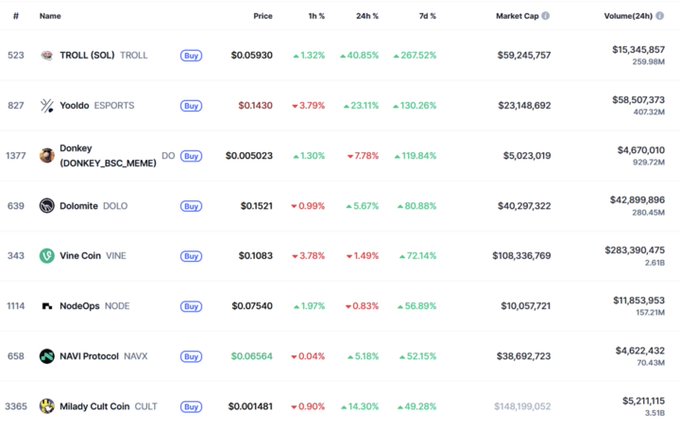Click the DOLO ticker symbol
Screen dimensions: 680x431
point(115,206)
